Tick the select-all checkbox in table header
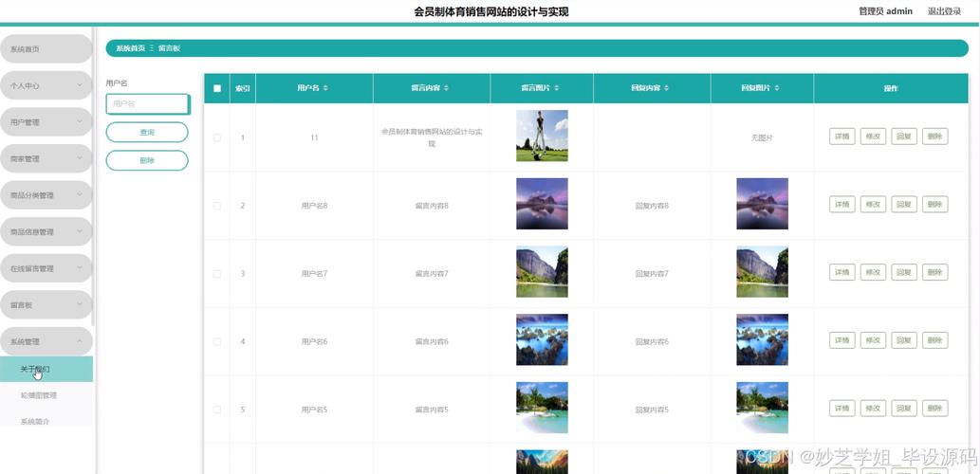The image size is (980, 474). pos(217,89)
